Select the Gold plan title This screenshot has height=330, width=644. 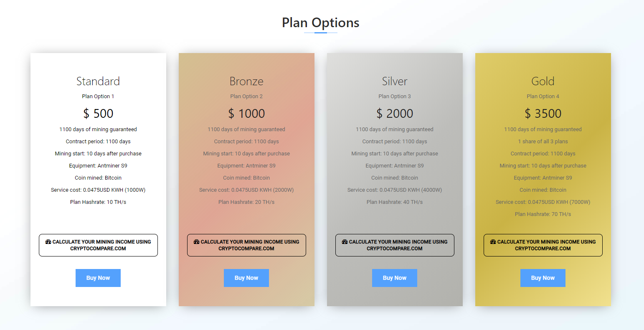[543, 81]
